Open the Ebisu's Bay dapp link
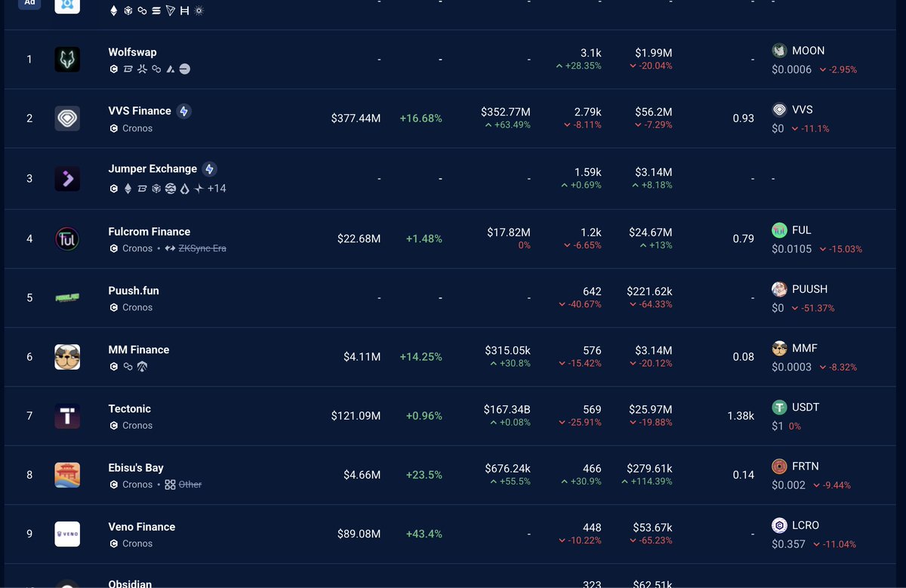The width and height of the screenshot is (906, 588). pyautogui.click(x=136, y=468)
